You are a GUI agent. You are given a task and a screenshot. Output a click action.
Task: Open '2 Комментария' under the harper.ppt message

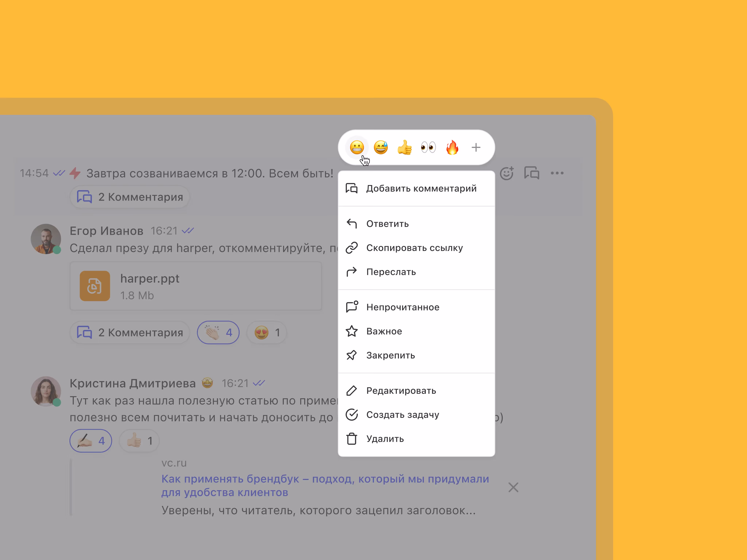point(130,332)
